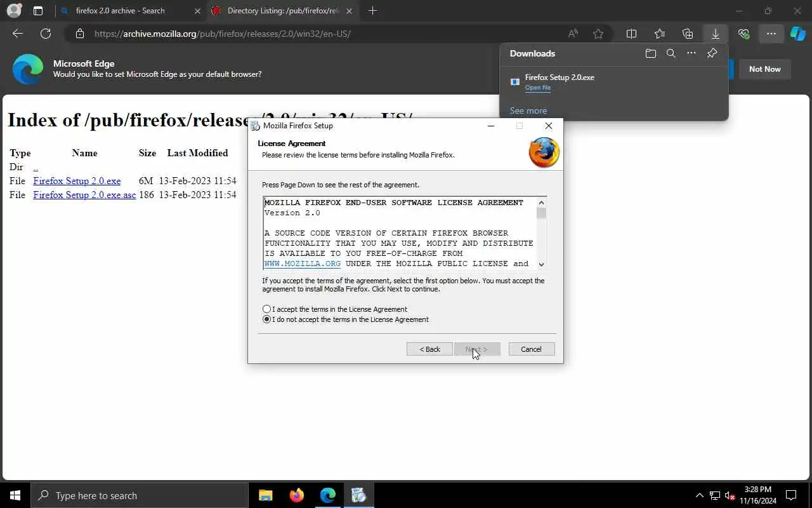Open file link for Firefox Setup 2.0.exe
The width and height of the screenshot is (812, 508).
pyautogui.click(x=538, y=88)
